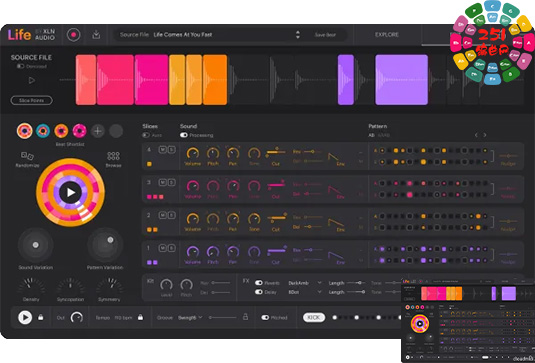Select the fourth (pink) beat in shortlist
The width and height of the screenshot is (535, 363).
click(79, 131)
